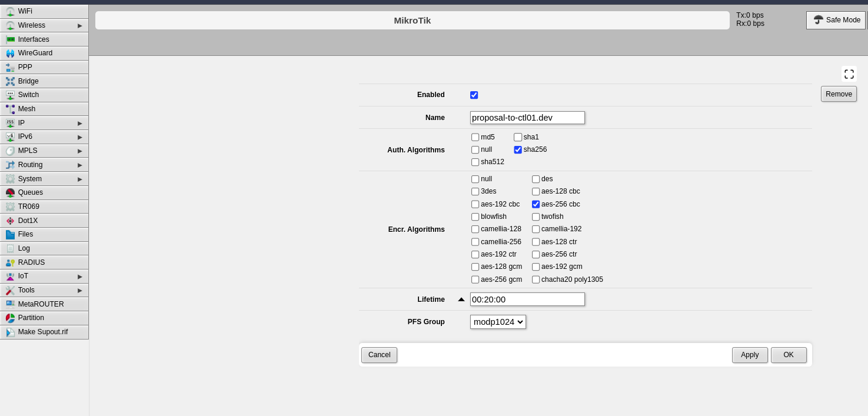This screenshot has height=416, width=868.
Task: Click the Dot1X sidebar icon
Action: point(10,221)
